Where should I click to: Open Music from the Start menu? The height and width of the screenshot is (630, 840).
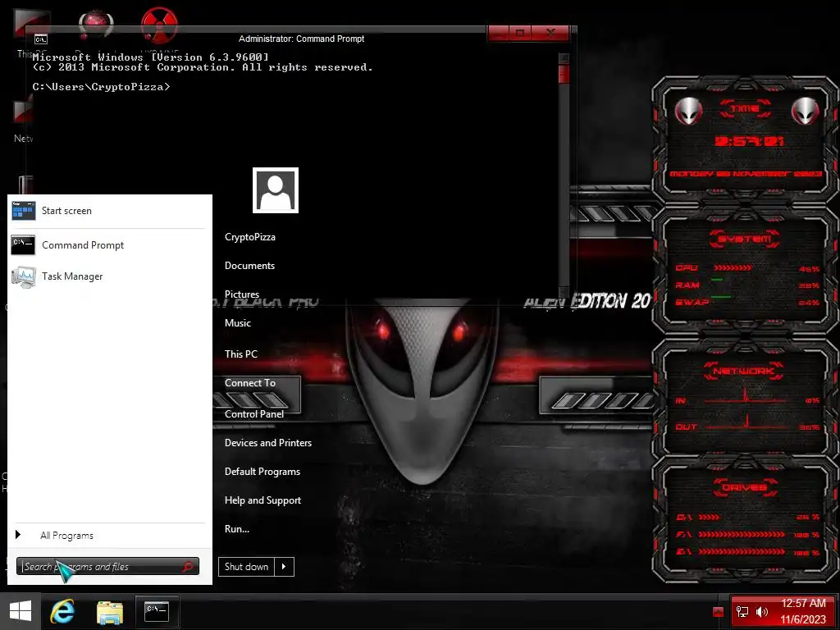pyautogui.click(x=238, y=323)
